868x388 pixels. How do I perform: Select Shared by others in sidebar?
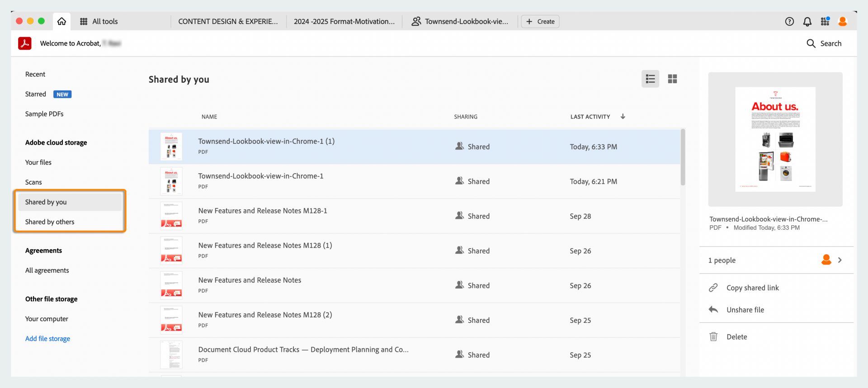coord(50,222)
